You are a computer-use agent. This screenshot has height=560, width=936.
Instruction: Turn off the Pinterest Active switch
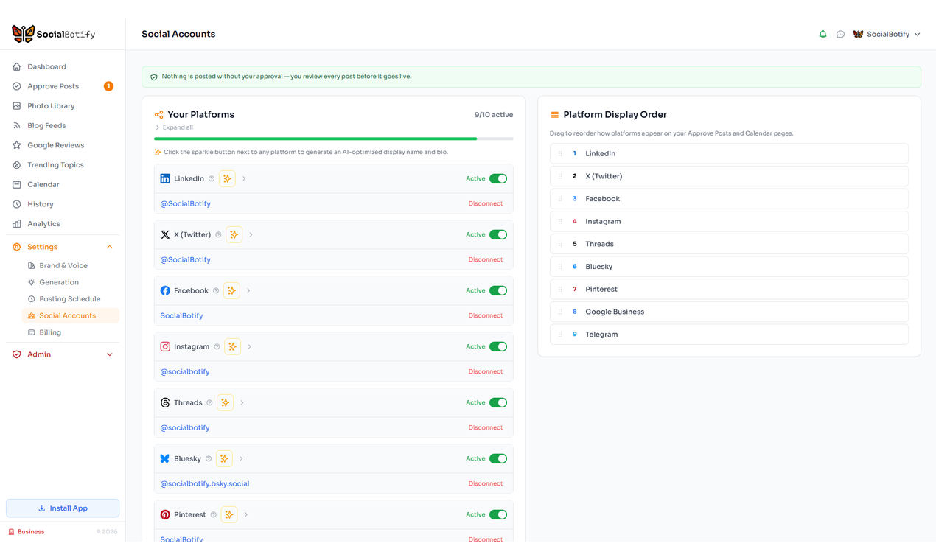click(x=498, y=514)
